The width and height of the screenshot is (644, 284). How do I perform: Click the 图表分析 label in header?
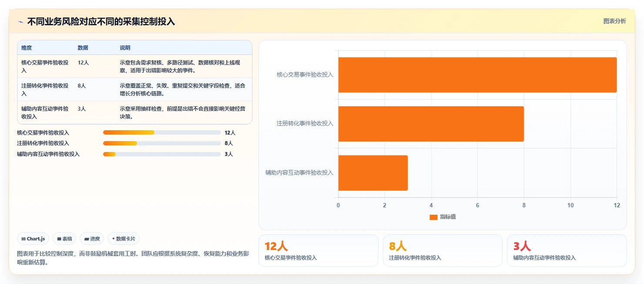coord(614,21)
